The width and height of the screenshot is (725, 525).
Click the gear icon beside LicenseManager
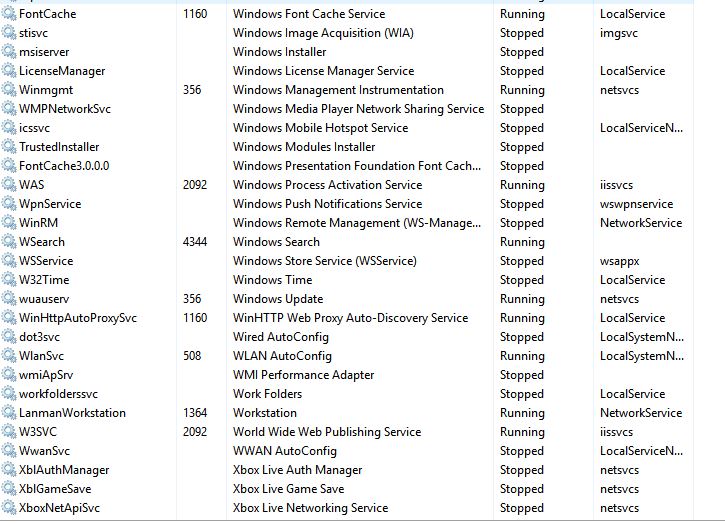pyautogui.click(x=9, y=71)
